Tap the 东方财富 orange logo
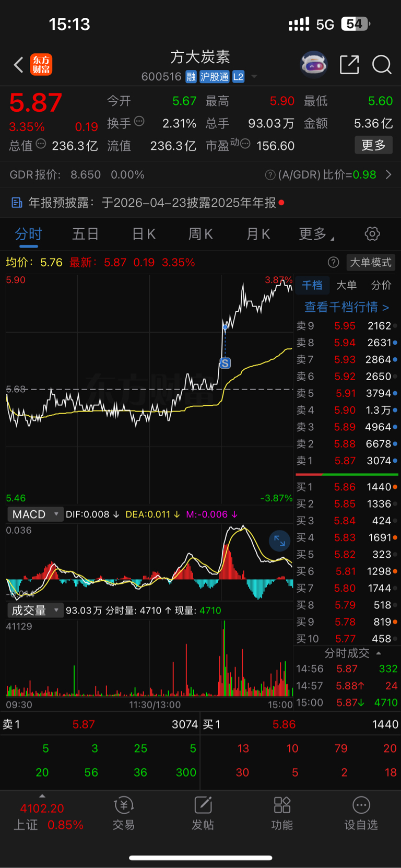401x868 pixels. [41, 65]
